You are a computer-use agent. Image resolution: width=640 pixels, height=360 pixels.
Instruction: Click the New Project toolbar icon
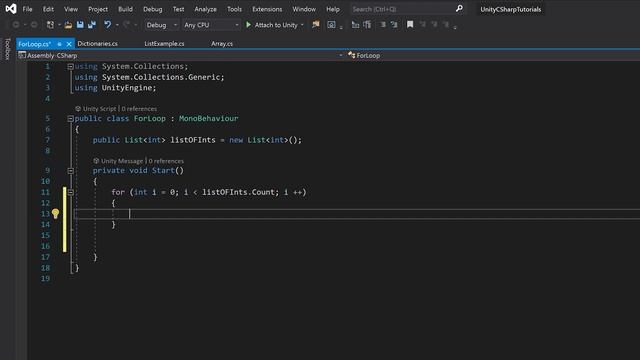coord(50,25)
